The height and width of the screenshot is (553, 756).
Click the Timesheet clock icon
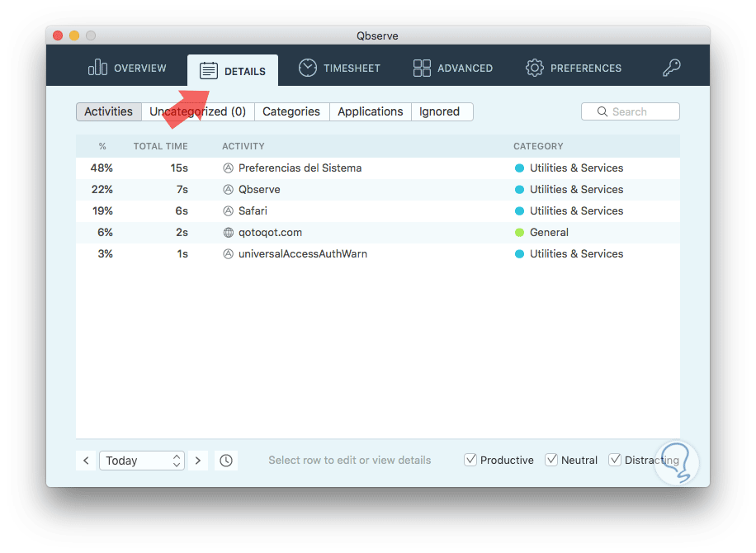tap(308, 68)
